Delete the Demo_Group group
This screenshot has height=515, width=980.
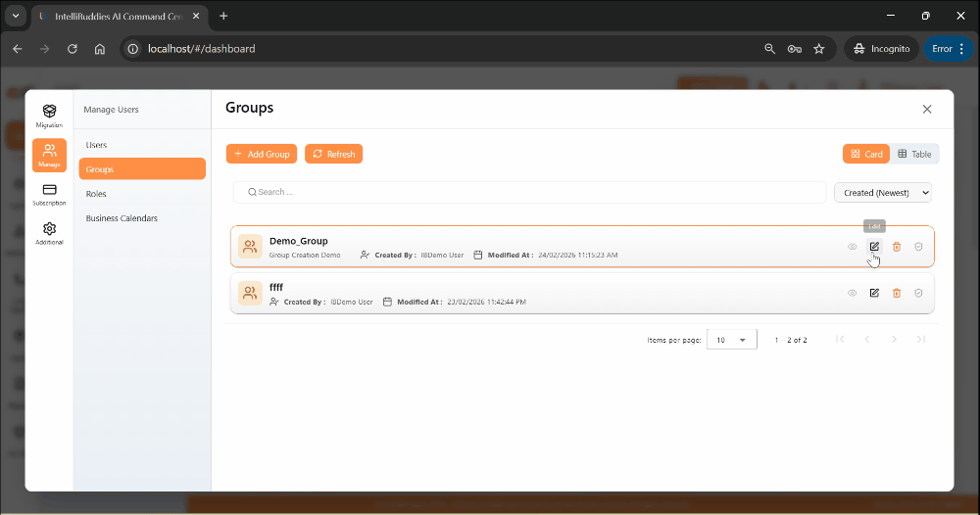click(x=897, y=247)
